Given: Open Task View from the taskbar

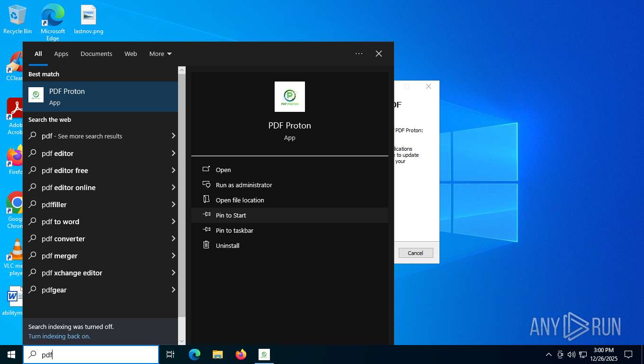Looking at the screenshot, I should [170, 355].
